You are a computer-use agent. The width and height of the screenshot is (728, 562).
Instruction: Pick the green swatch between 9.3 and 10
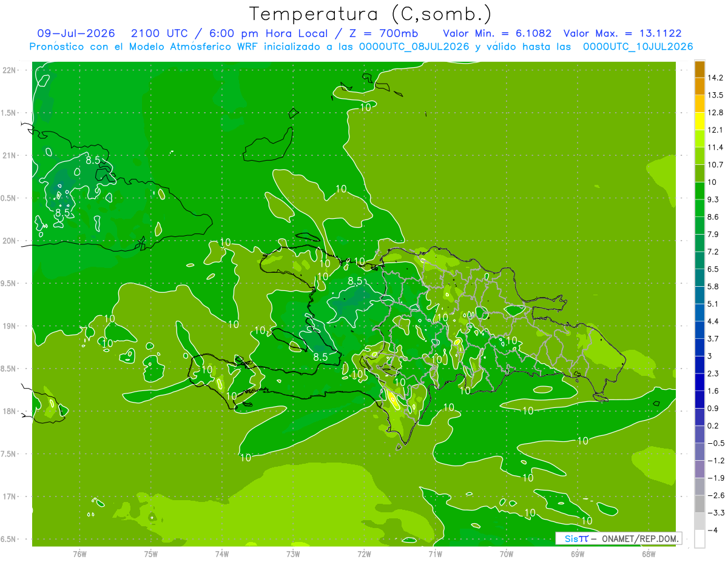pos(699,191)
